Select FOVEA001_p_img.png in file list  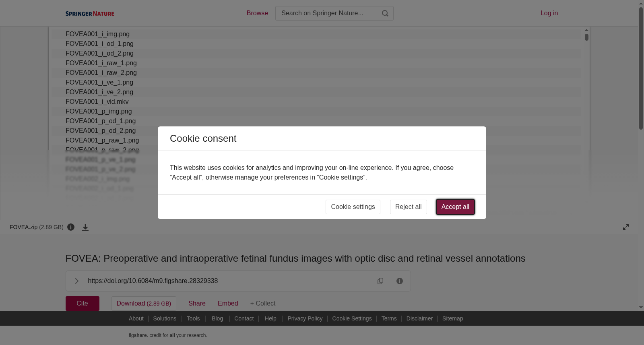coord(316,112)
